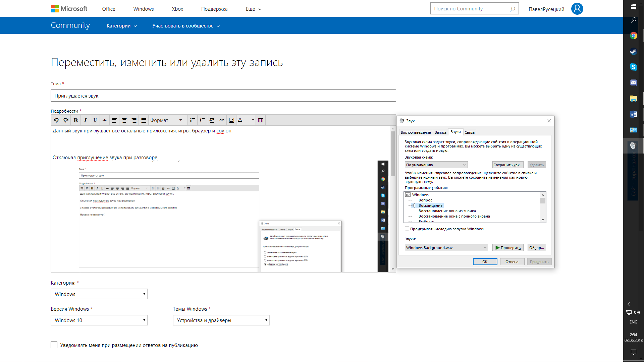
Task: Click Применить button in Sound dialog
Action: click(x=539, y=261)
